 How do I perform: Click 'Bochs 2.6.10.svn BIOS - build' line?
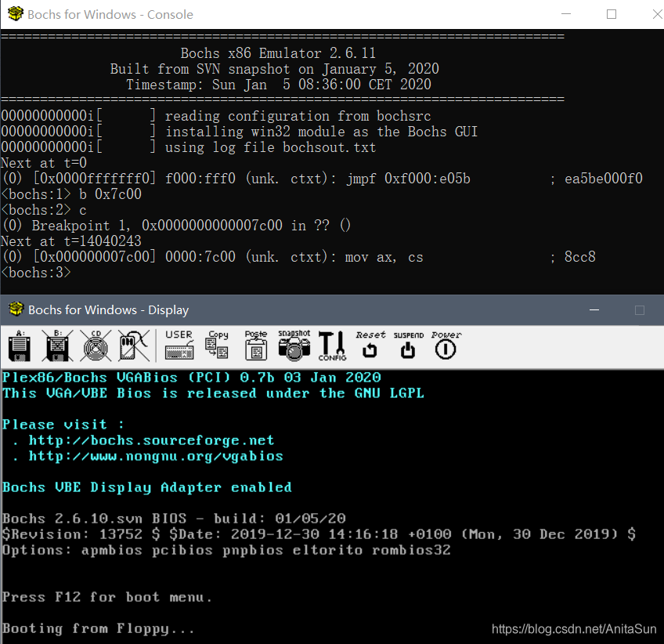click(x=174, y=519)
